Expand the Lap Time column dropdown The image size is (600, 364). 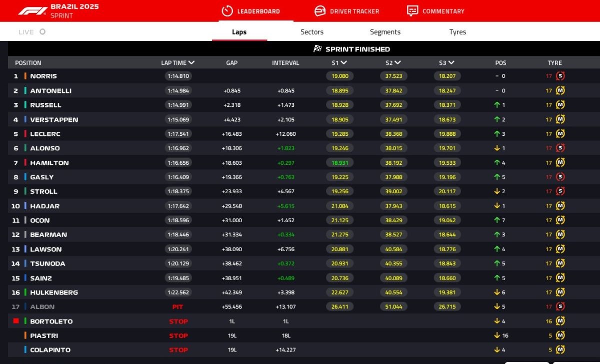tap(191, 63)
